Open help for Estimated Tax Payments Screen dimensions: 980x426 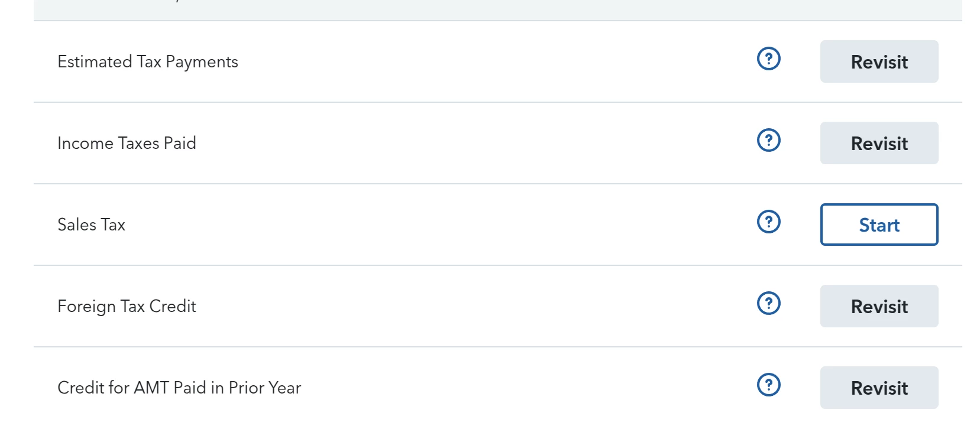(769, 59)
